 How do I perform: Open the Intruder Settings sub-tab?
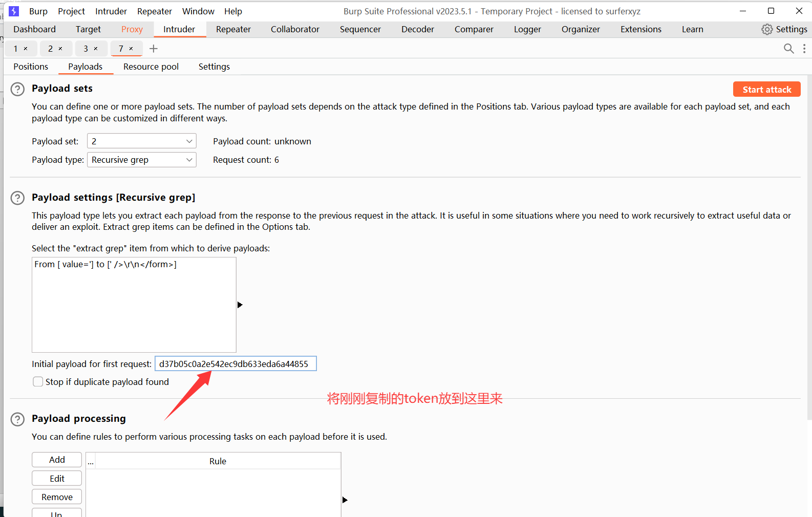[x=214, y=67]
